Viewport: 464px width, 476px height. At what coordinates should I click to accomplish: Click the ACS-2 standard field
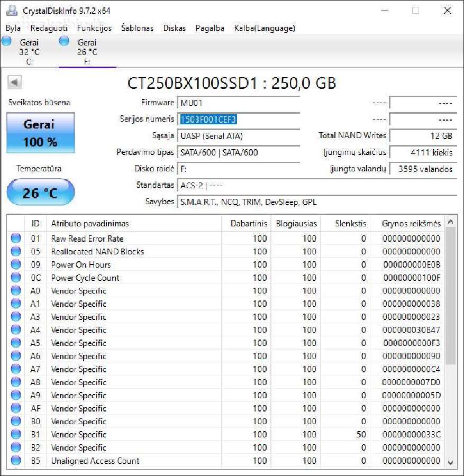click(x=317, y=185)
